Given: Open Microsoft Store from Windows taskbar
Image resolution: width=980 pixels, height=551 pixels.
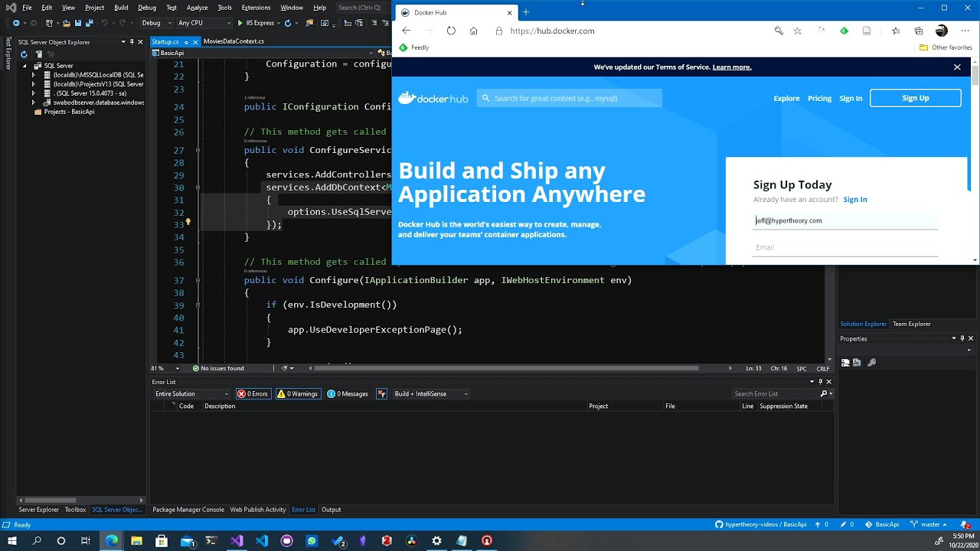Looking at the screenshot, I should pyautogui.click(x=162, y=541).
